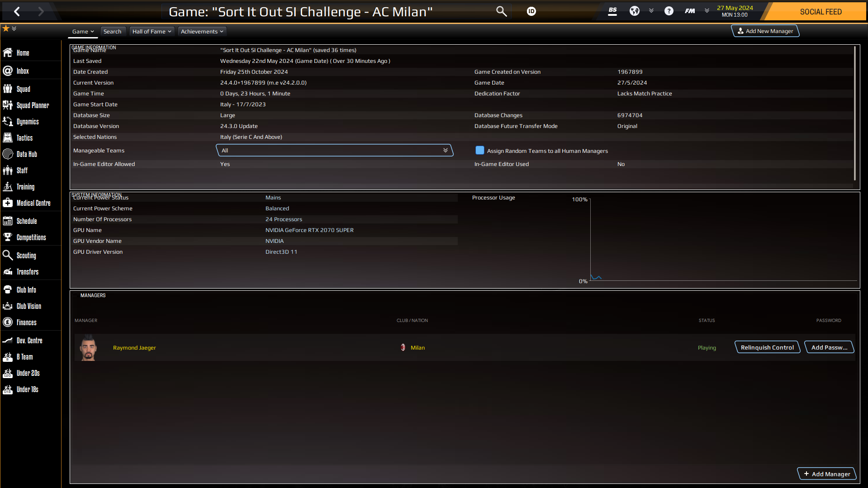Go forward with the right arrow
868x488 pixels.
[x=41, y=12]
